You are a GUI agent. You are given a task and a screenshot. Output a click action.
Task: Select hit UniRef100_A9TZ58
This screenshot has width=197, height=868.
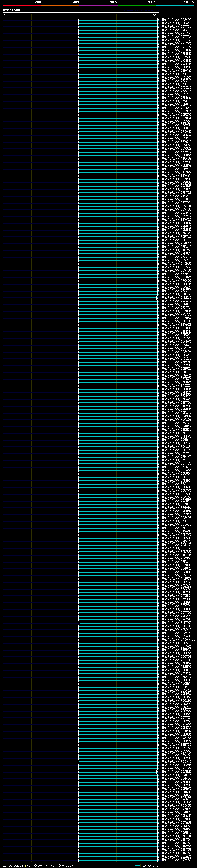point(176,33)
